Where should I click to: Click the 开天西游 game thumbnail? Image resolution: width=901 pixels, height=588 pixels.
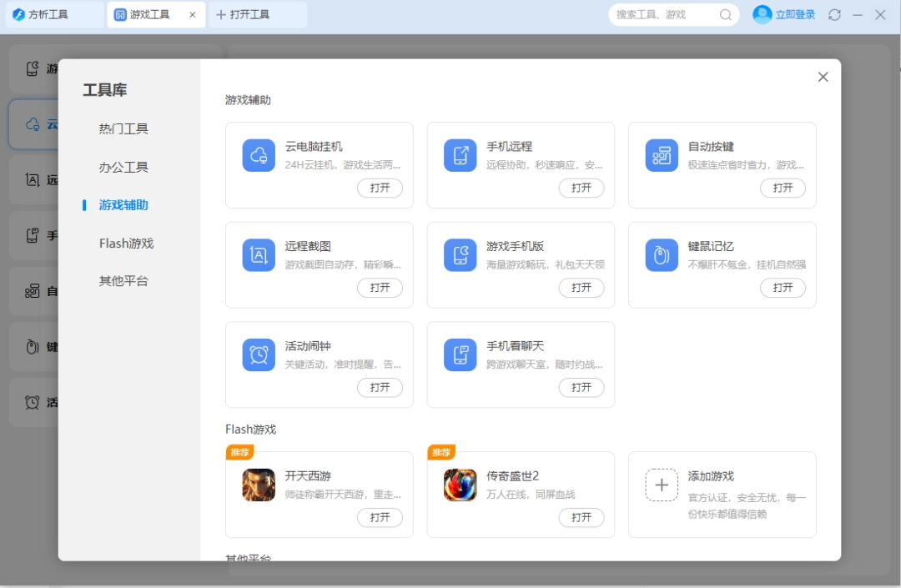click(x=258, y=485)
